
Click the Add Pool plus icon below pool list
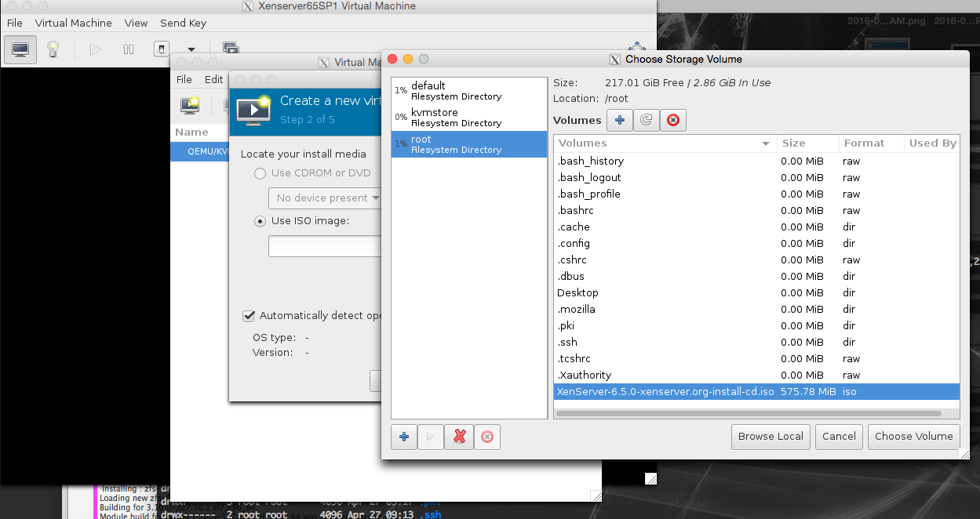point(404,437)
